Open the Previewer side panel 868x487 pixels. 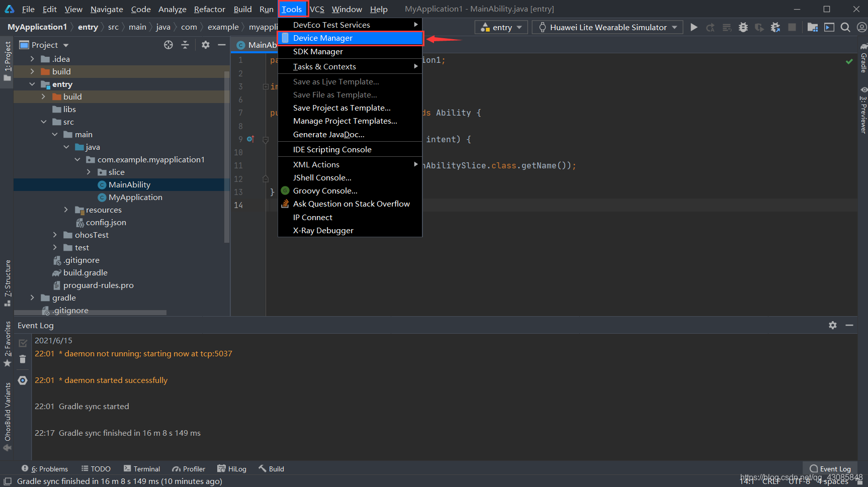click(863, 110)
